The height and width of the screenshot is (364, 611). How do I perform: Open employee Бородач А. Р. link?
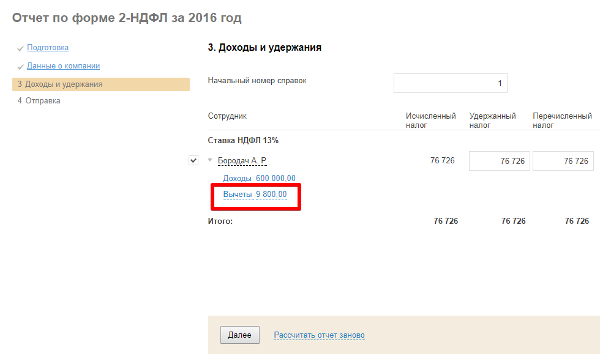click(242, 161)
